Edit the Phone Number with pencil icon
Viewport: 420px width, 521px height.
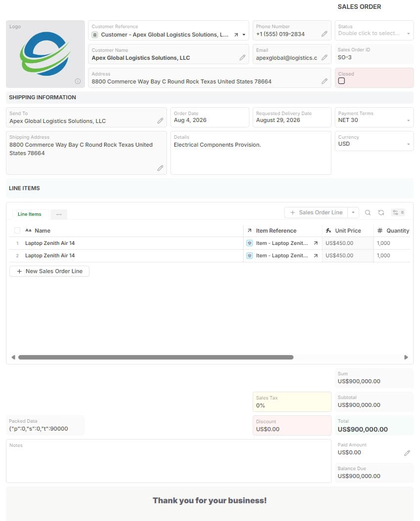[x=324, y=34]
